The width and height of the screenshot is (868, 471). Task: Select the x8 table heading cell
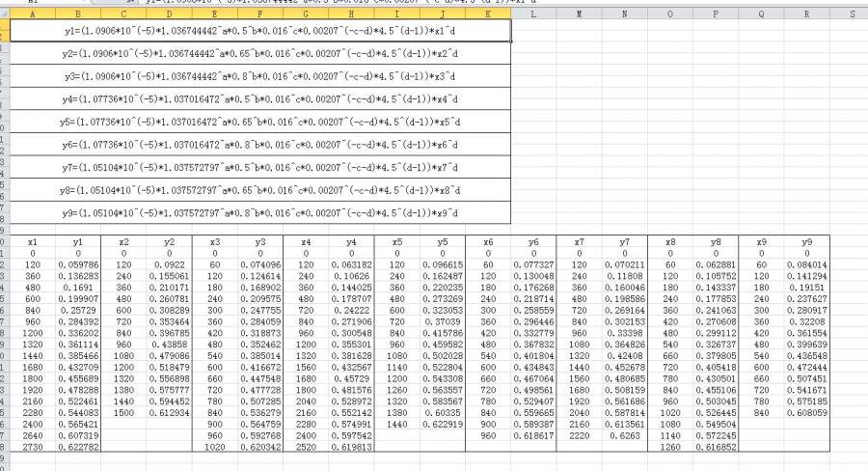pyautogui.click(x=670, y=242)
